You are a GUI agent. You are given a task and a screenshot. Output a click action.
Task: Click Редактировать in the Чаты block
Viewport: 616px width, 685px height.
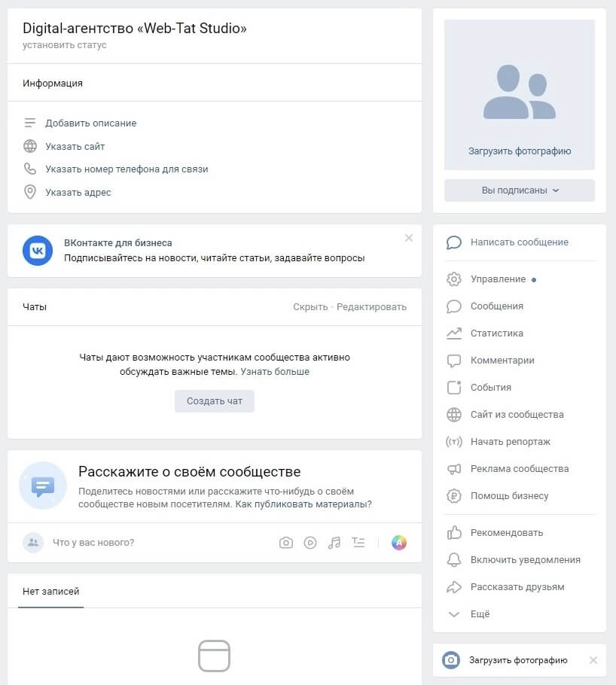(x=371, y=307)
